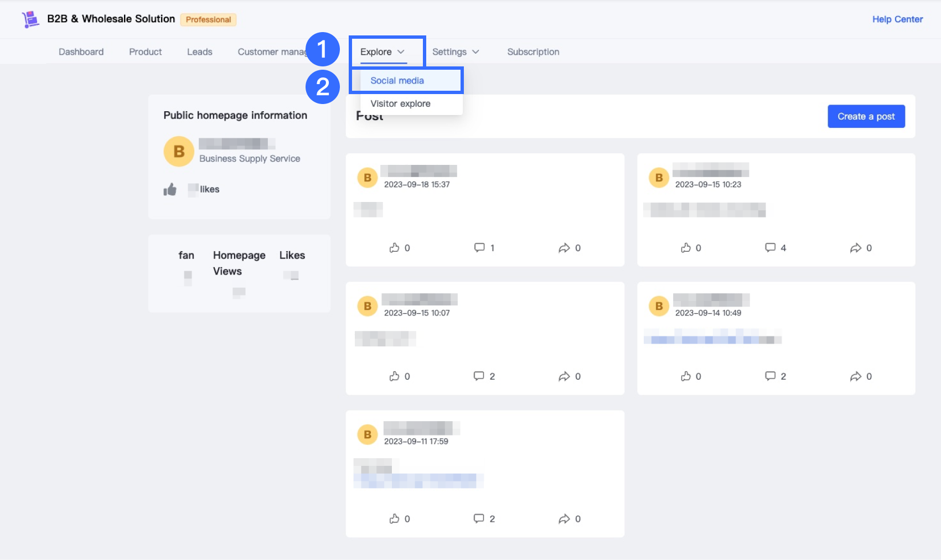Share the post dated 2023-09-18 15:37

564,248
